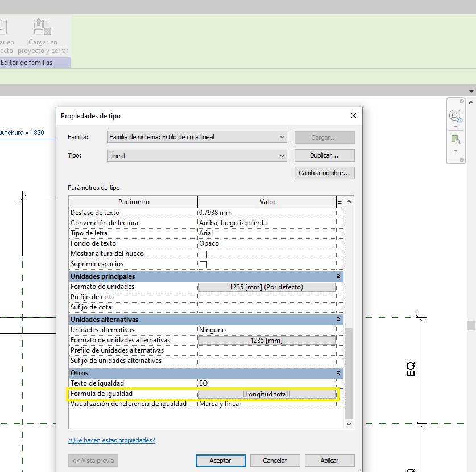This screenshot has width=476, height=472.
Task: Select the zoom region tool in navigation bar
Action: coord(456,139)
